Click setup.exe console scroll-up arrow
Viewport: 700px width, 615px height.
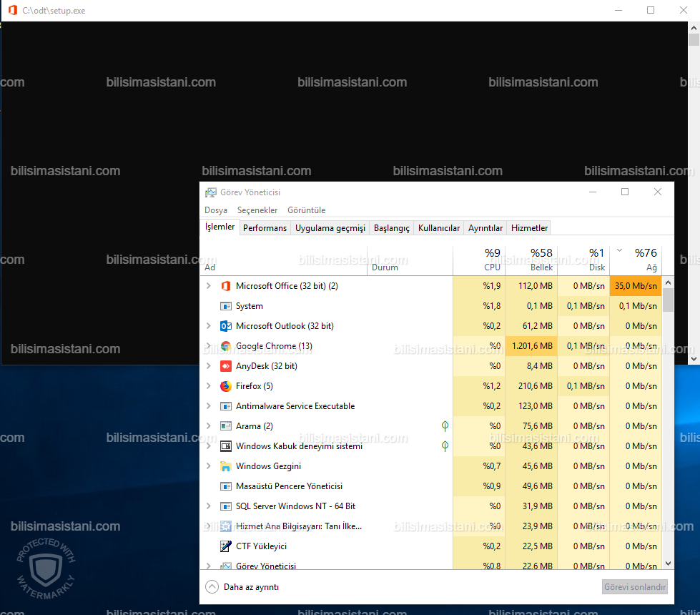tap(694, 28)
